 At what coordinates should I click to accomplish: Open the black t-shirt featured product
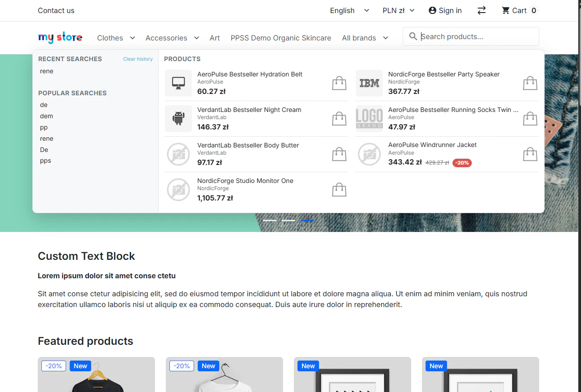[96, 374]
